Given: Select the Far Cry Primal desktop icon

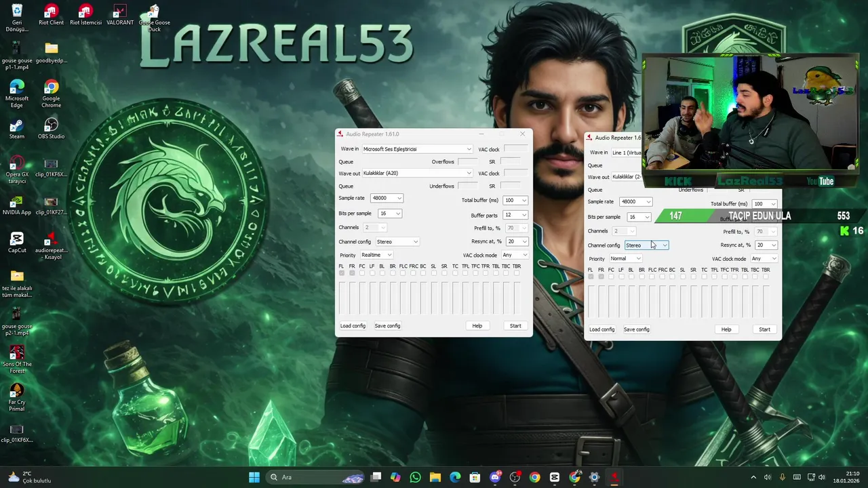Looking at the screenshot, I should click(17, 397).
